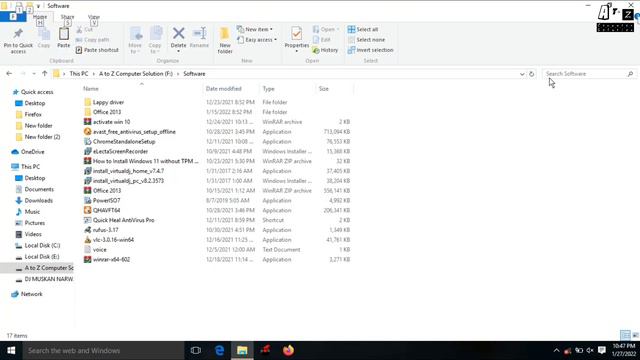This screenshot has height=360, width=640.
Task: Click the Search Software field
Action: click(x=589, y=74)
